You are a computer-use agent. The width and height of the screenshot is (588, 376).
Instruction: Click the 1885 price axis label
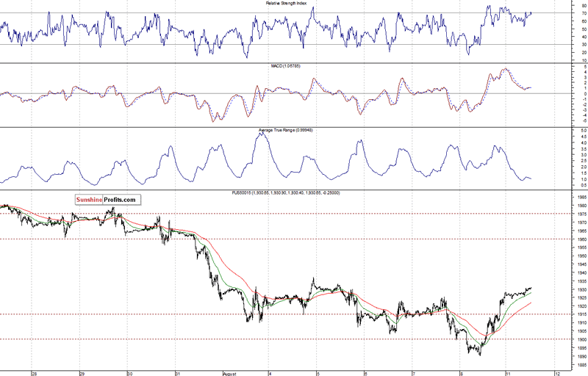coord(579,365)
